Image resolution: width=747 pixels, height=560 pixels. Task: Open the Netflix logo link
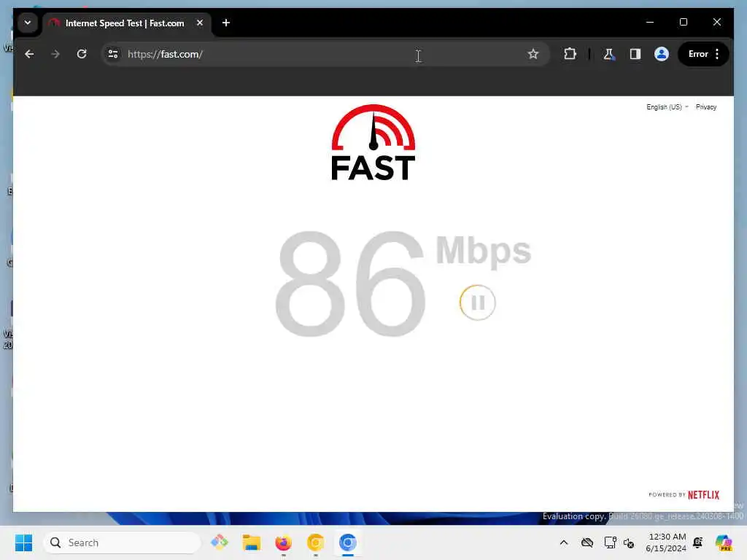[x=703, y=495]
